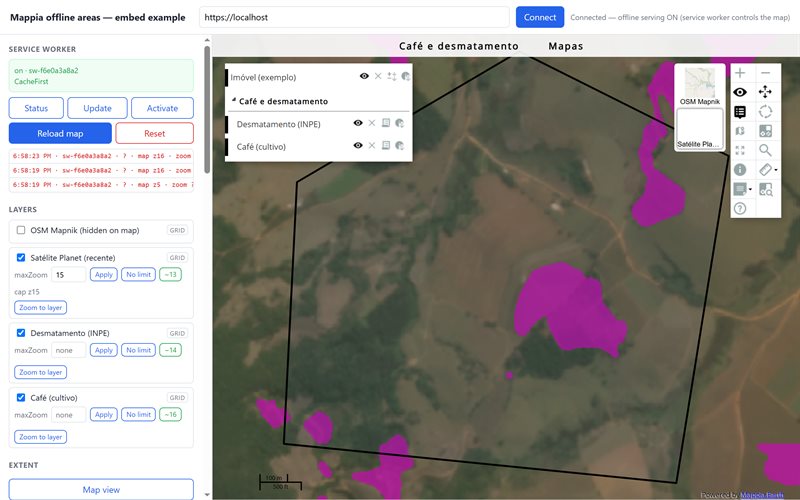Open the Mappia Earth link
This screenshot has height=500, width=800.
(762, 495)
